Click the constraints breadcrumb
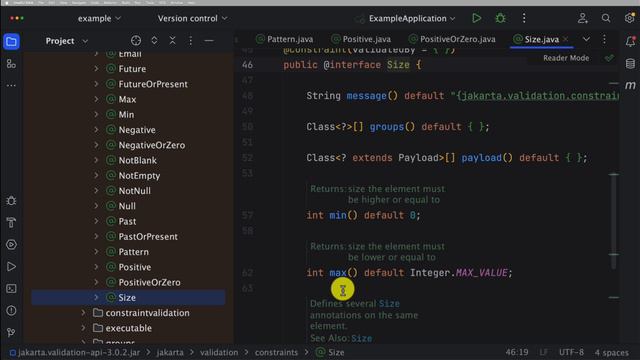This screenshot has width=640, height=360. pos(276,352)
